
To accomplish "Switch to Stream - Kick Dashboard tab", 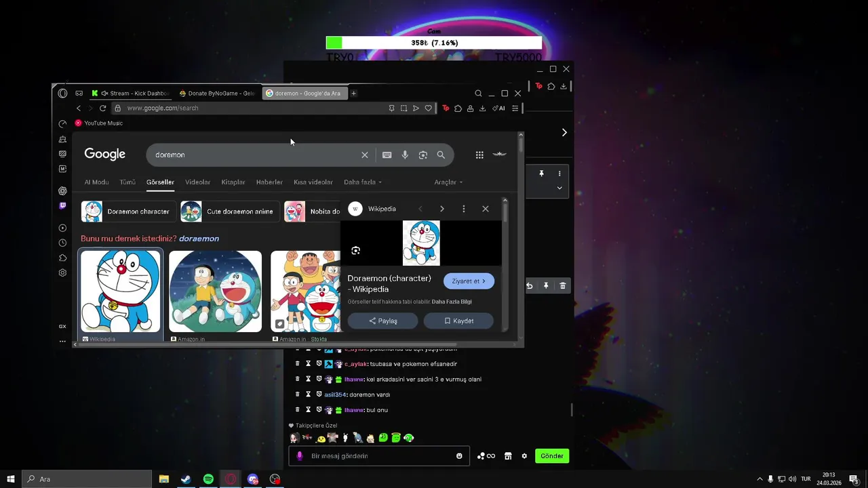I will [132, 94].
